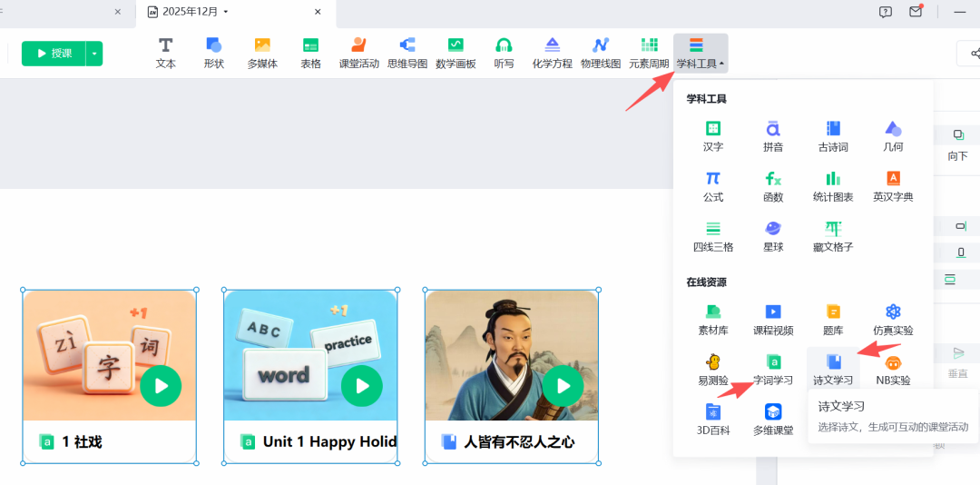The width and height of the screenshot is (980, 485).
Task: Open the 化学方程 chemistry equation tool
Action: pyautogui.click(x=553, y=54)
